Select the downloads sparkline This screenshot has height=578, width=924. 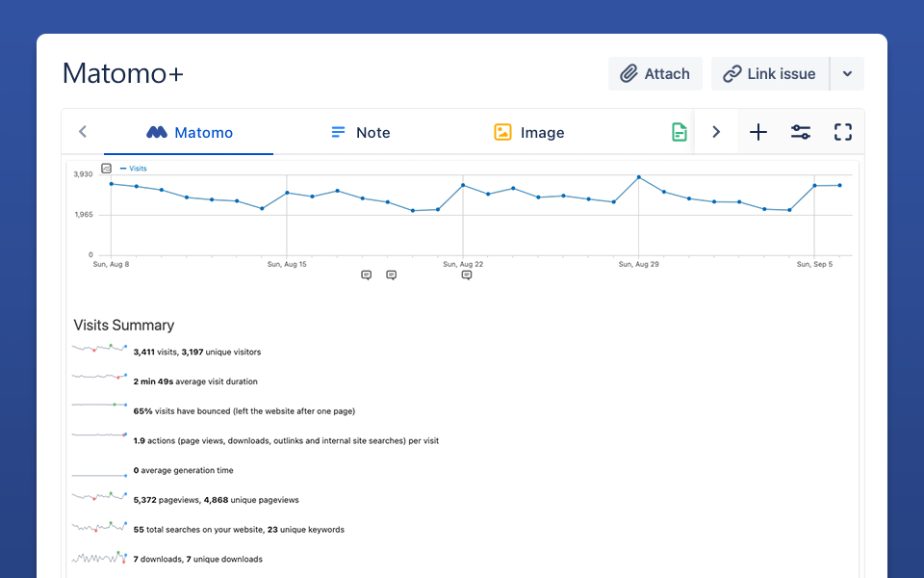(x=99, y=557)
